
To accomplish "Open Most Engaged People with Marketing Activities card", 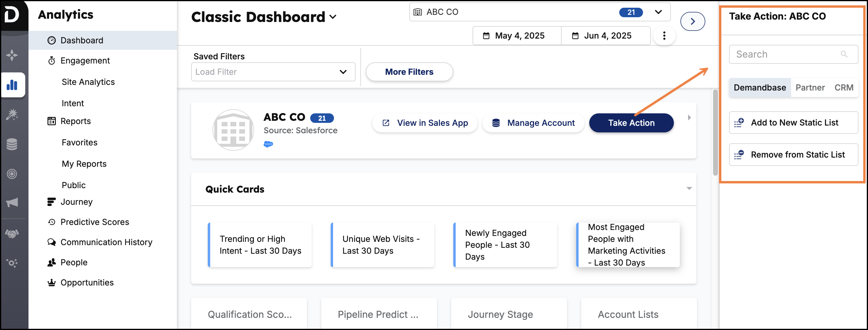I will (x=628, y=245).
